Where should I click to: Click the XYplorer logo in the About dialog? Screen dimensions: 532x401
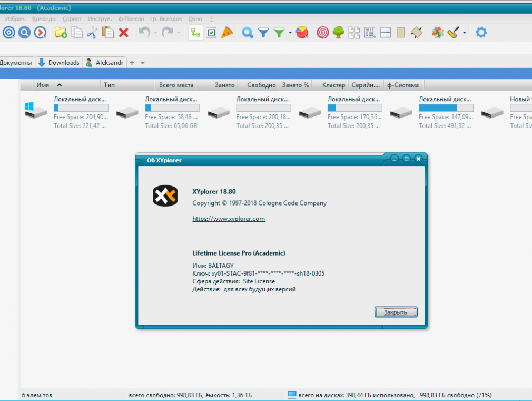tap(165, 196)
